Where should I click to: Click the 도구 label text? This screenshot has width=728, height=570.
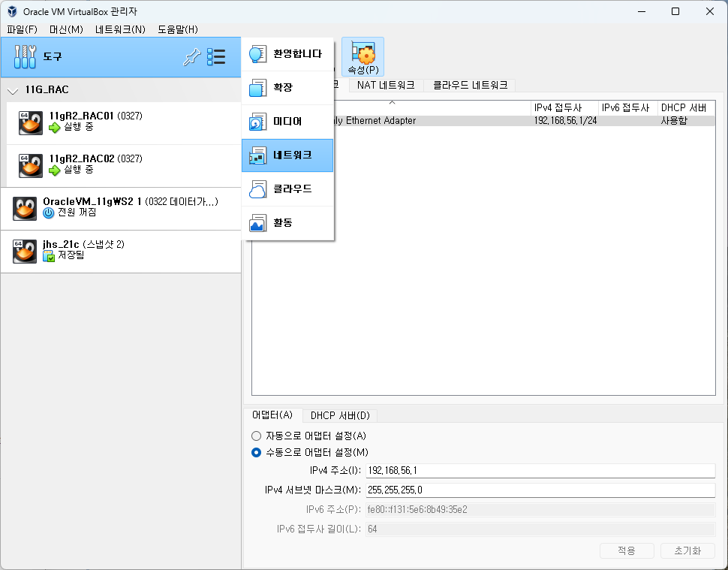coord(53,56)
